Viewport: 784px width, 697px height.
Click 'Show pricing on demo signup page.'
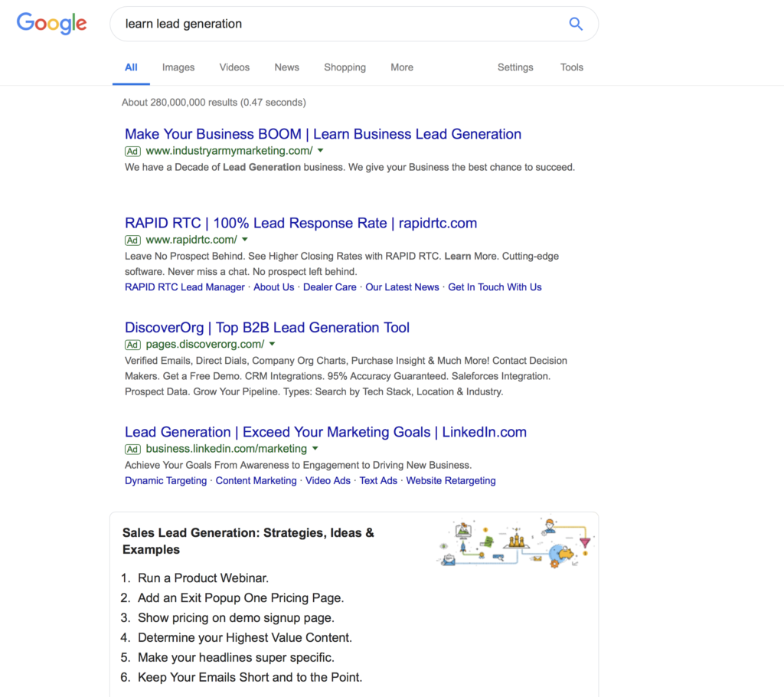pos(236,618)
